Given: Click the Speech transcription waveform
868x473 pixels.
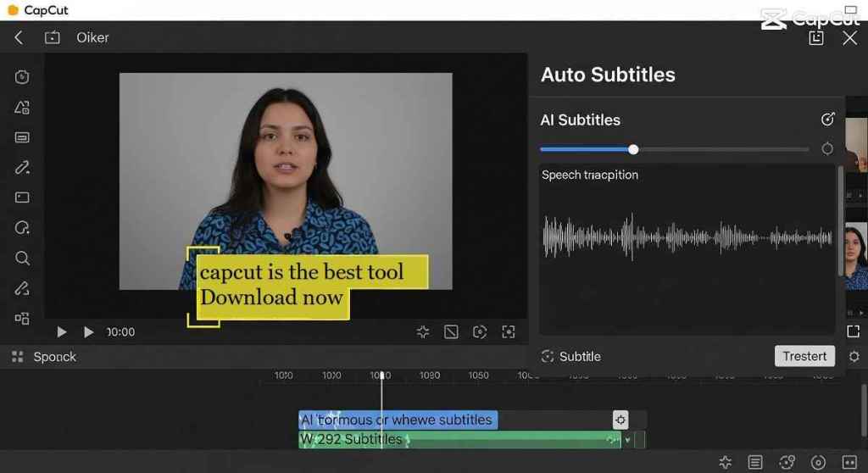Looking at the screenshot, I should [687, 237].
